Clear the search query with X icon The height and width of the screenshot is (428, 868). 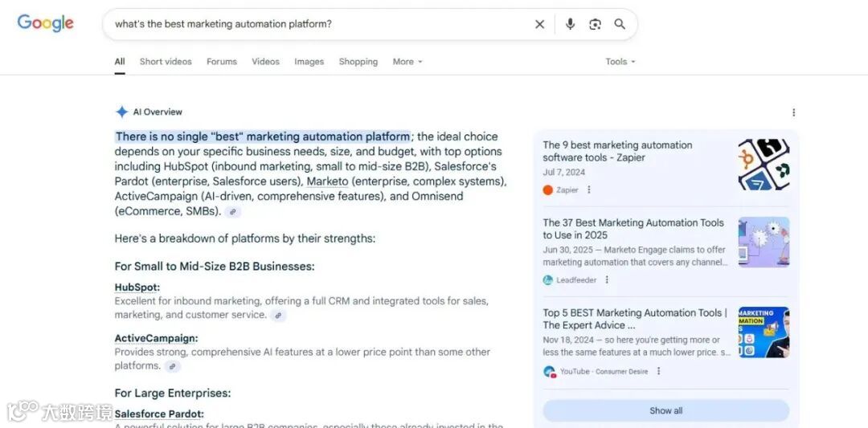(x=540, y=24)
